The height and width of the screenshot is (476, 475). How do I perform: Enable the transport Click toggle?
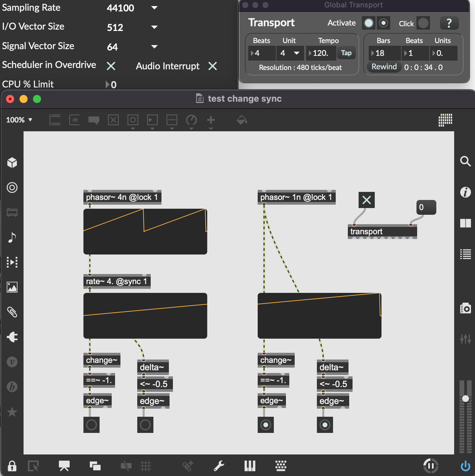pyautogui.click(x=423, y=23)
